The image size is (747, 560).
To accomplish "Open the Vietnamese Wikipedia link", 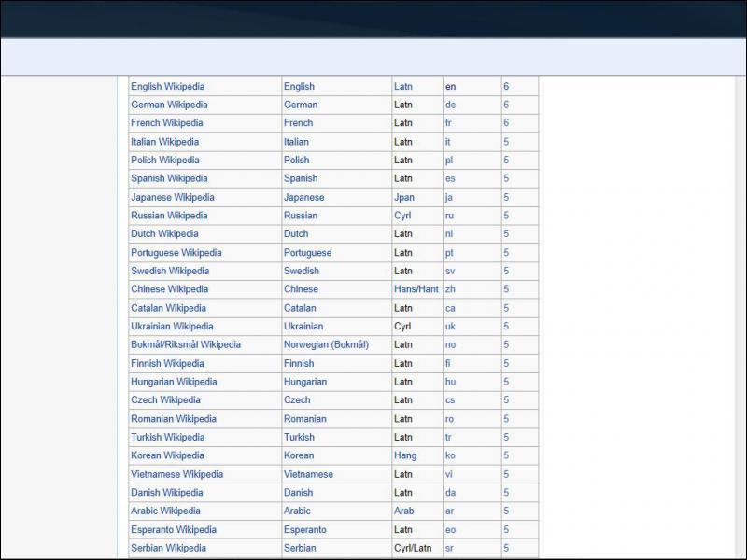I will (176, 474).
